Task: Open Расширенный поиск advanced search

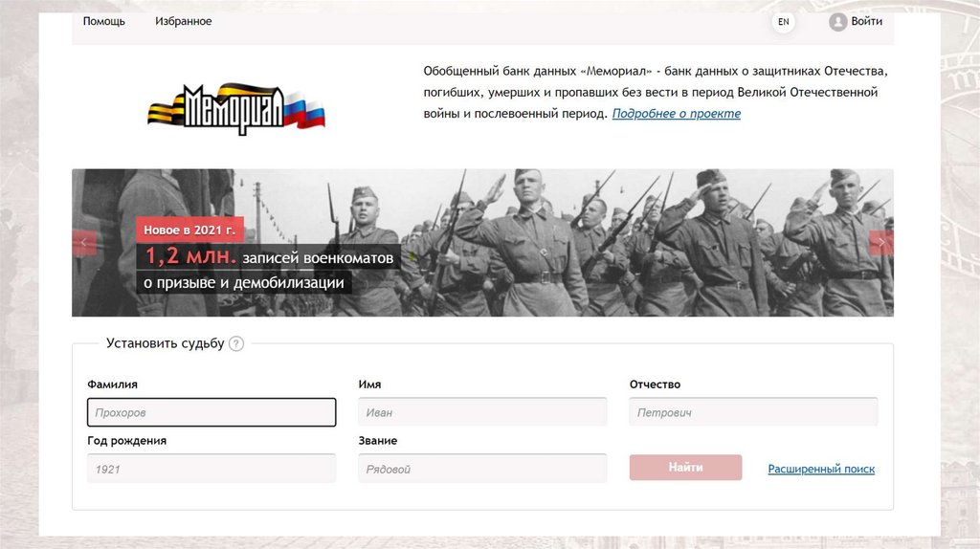Action: pyautogui.click(x=821, y=469)
